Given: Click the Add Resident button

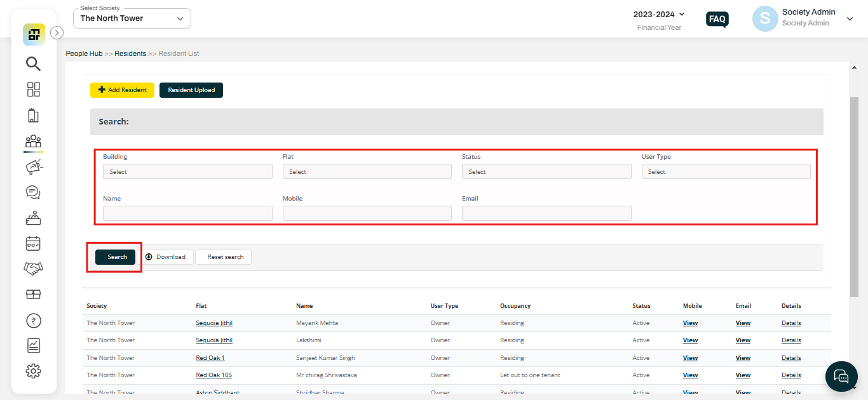Looking at the screenshot, I should (x=123, y=90).
